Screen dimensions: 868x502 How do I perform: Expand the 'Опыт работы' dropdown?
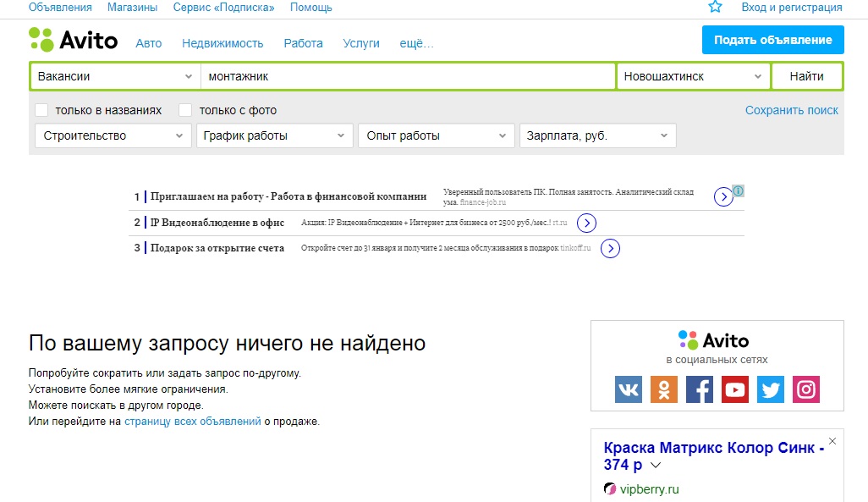(436, 135)
